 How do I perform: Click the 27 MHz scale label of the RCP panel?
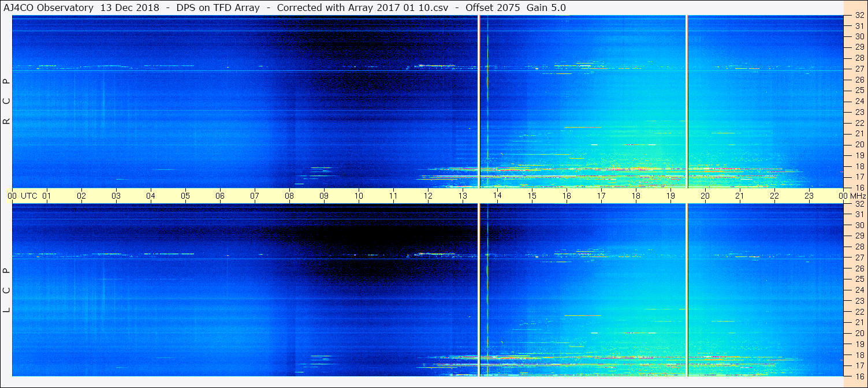pos(859,69)
